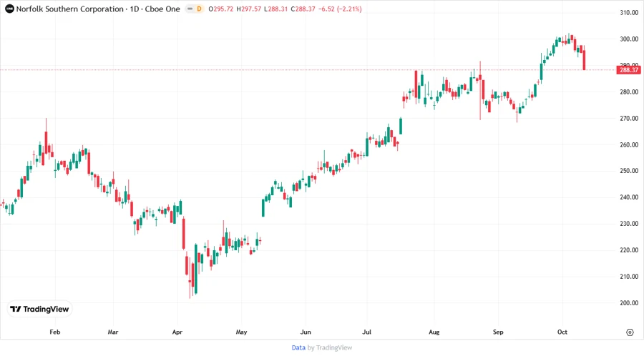Viewport: 644px width, 356px height.
Task: Open the 'Data' attribution link
Action: 298,347
